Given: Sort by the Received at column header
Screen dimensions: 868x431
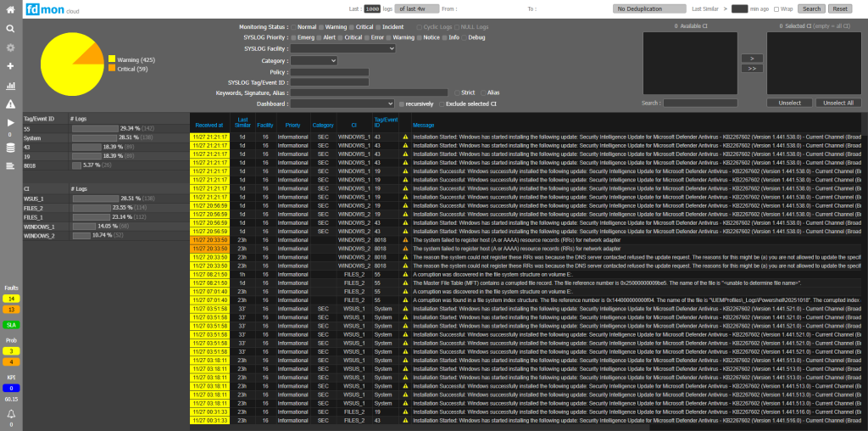Looking at the screenshot, I should coord(209,125).
